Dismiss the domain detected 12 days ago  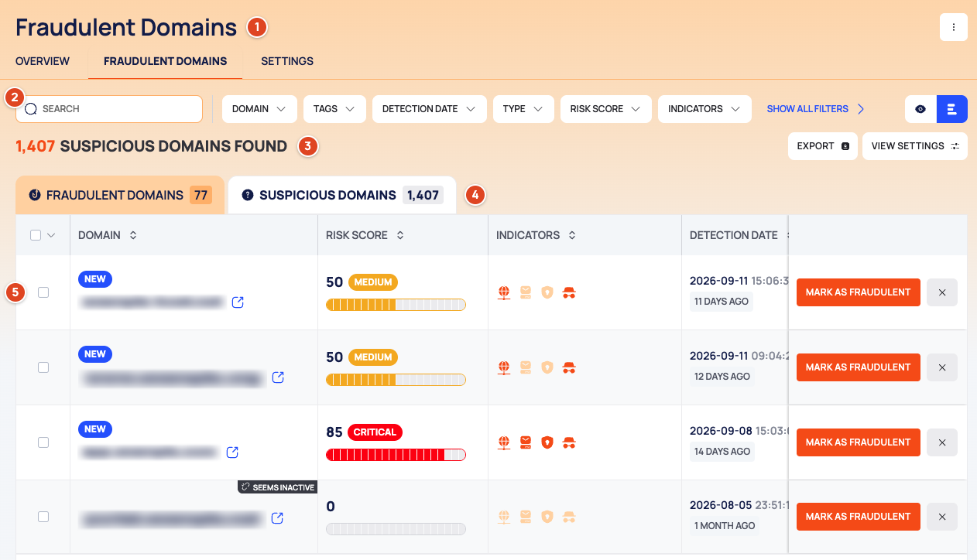click(942, 367)
